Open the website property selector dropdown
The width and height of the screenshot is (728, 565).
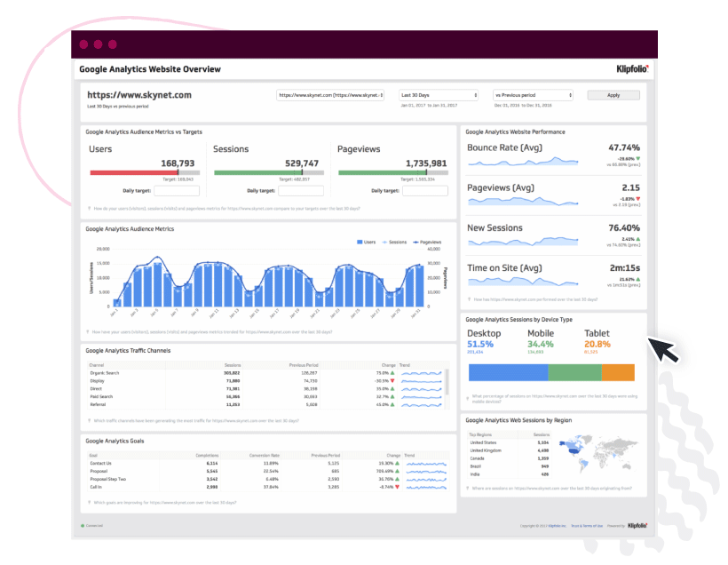[x=330, y=95]
